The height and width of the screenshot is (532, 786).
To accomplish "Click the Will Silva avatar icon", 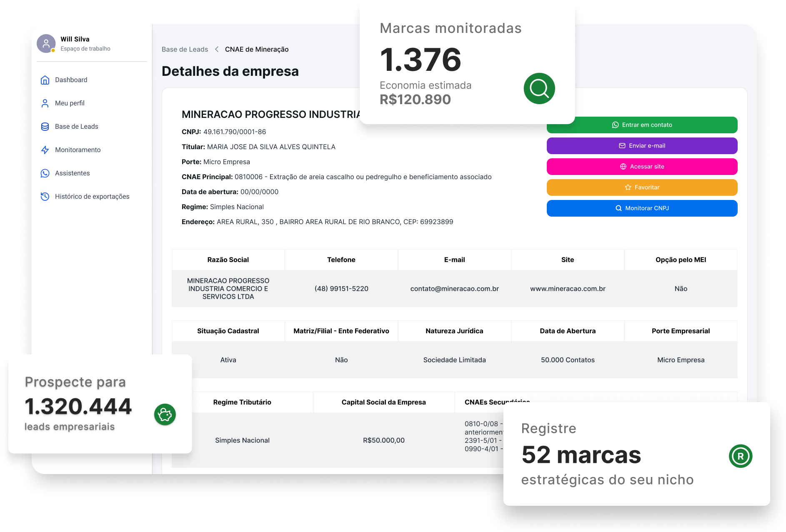I will tap(46, 43).
